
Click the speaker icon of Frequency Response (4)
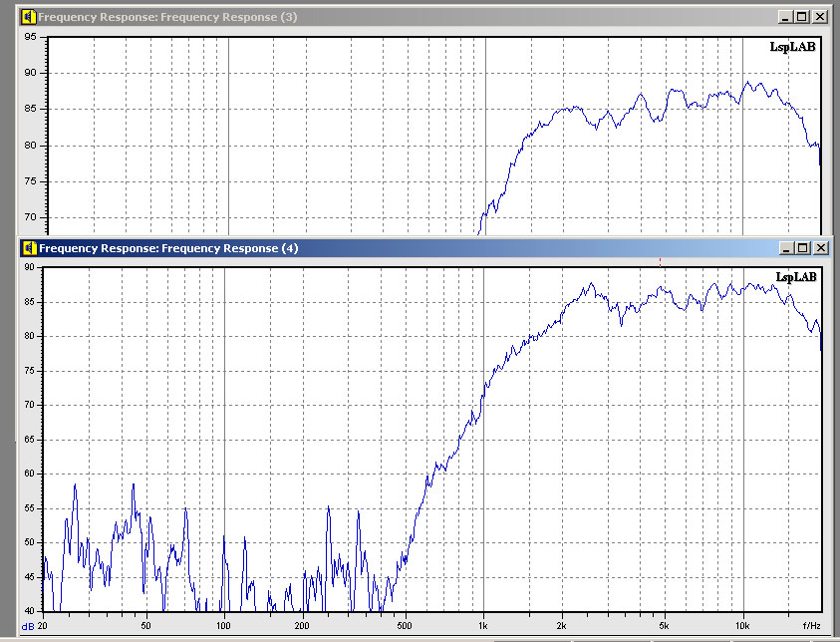click(29, 248)
